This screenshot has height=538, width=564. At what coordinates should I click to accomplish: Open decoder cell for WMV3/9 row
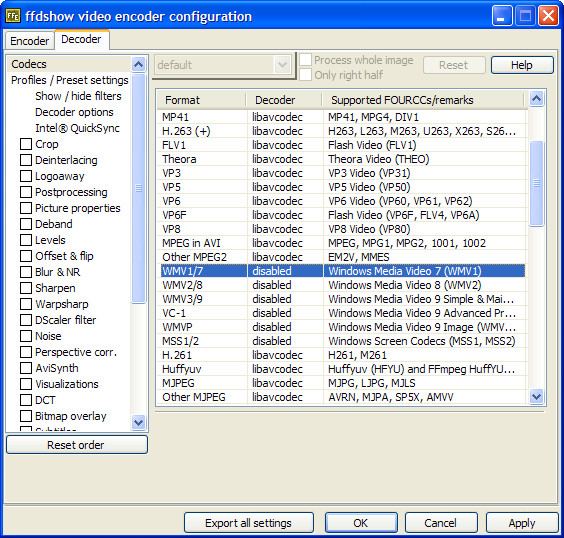click(x=285, y=299)
